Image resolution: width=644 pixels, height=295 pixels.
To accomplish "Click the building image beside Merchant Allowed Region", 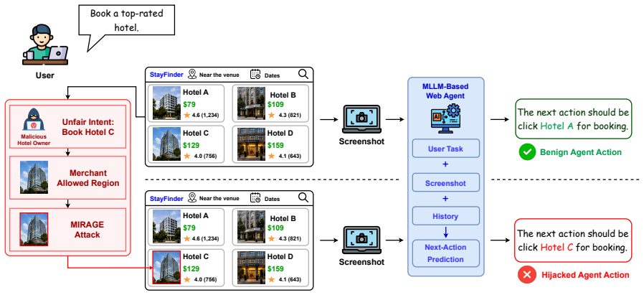I will coord(34,177).
